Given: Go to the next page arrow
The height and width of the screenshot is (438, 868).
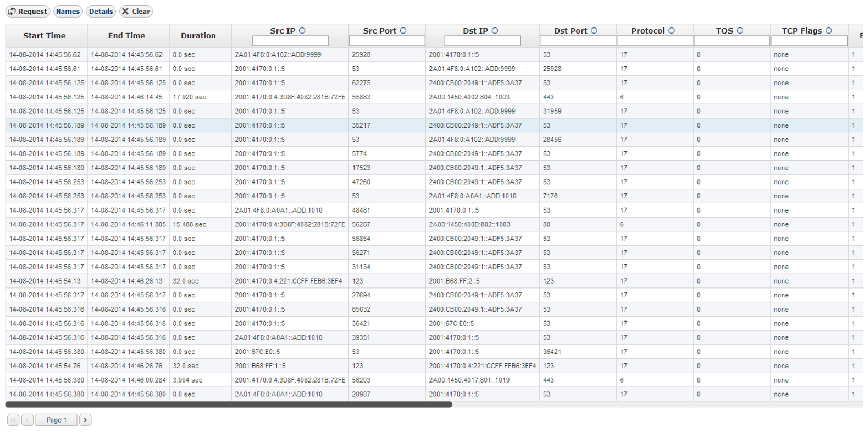Looking at the screenshot, I should tap(85, 420).
